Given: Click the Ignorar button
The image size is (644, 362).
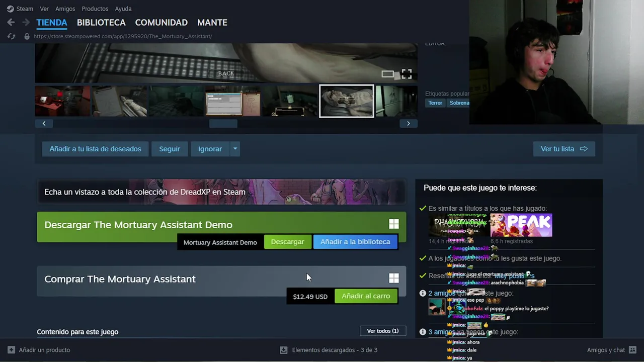Looking at the screenshot, I should (210, 149).
